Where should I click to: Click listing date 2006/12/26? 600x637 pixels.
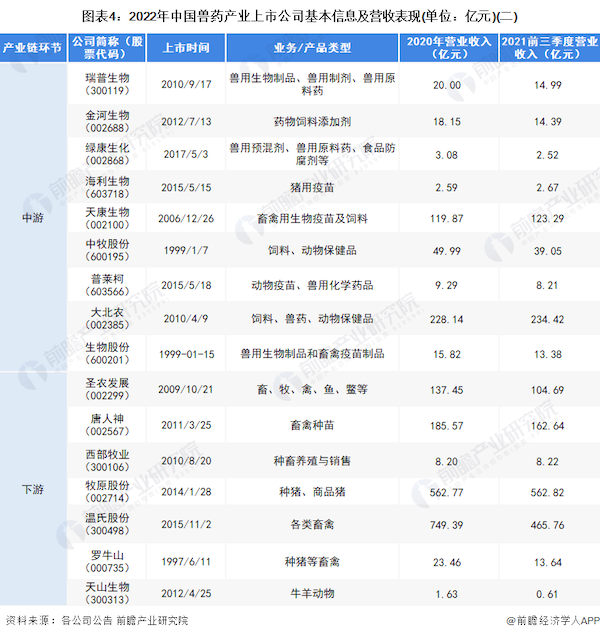point(186,219)
